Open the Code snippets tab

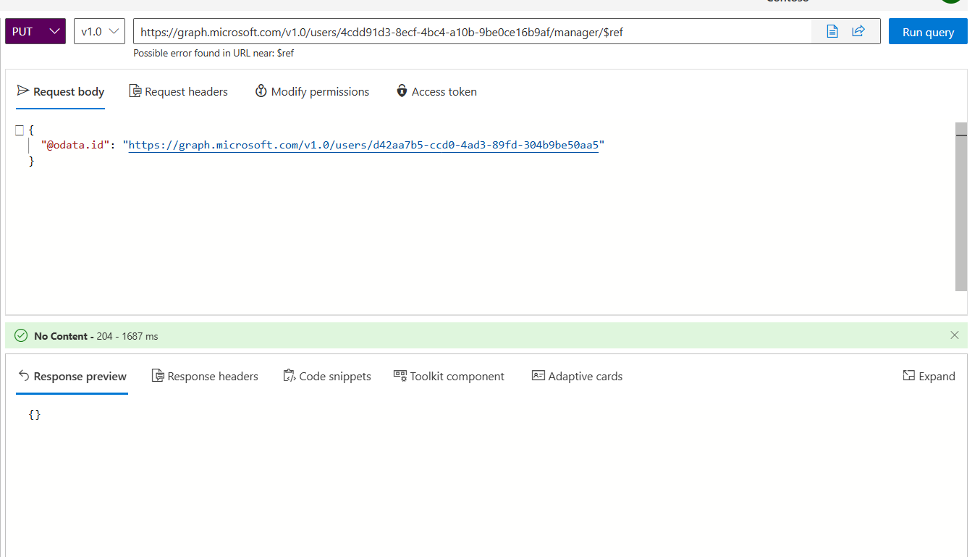(327, 377)
